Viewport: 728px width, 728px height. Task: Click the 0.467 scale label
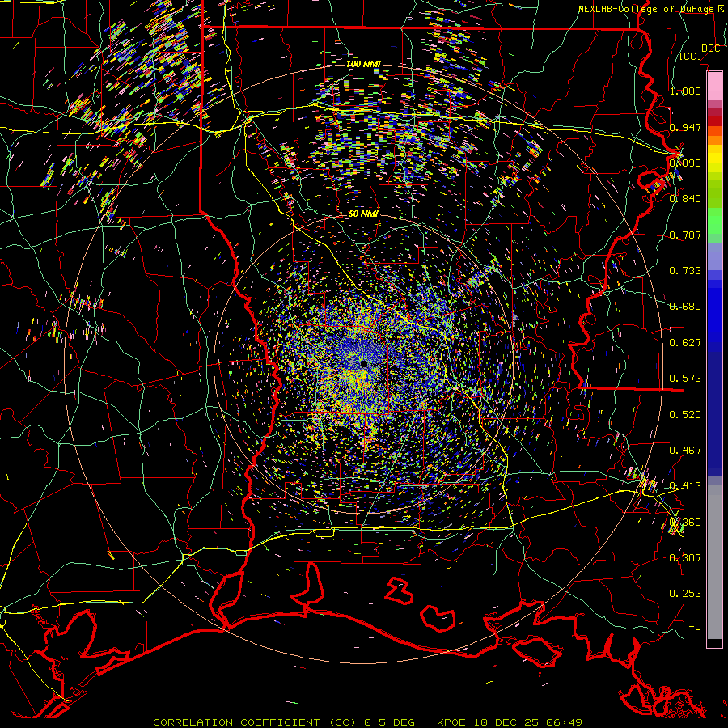[x=685, y=451]
